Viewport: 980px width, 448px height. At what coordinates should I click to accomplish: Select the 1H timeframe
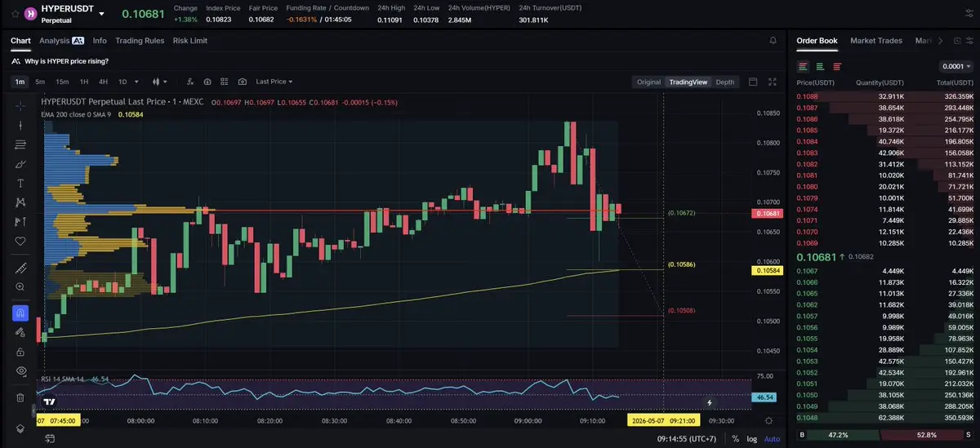(x=83, y=82)
